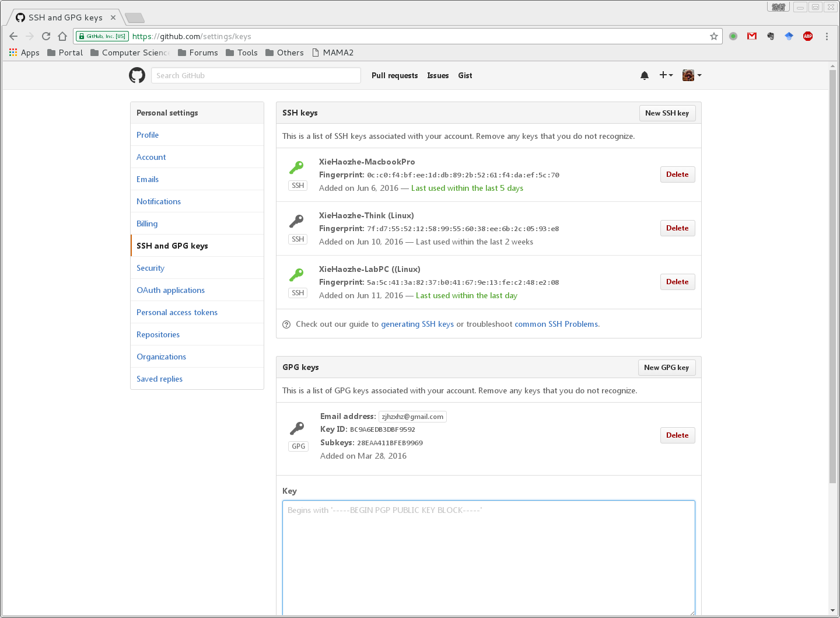This screenshot has width=840, height=618.
Task: Open the common SSH Problems link
Action: coord(557,324)
